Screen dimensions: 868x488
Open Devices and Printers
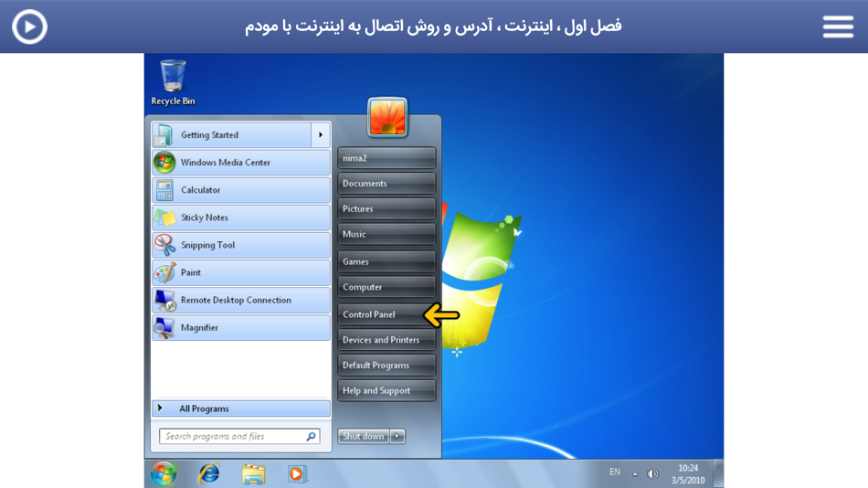(x=386, y=340)
